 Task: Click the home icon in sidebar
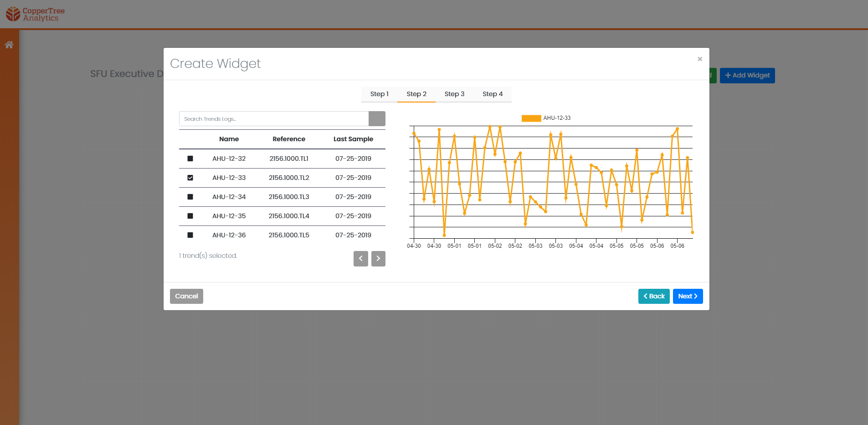pos(9,45)
